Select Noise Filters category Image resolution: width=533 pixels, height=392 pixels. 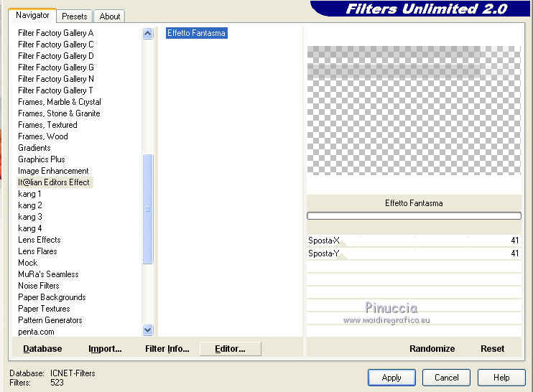point(39,286)
